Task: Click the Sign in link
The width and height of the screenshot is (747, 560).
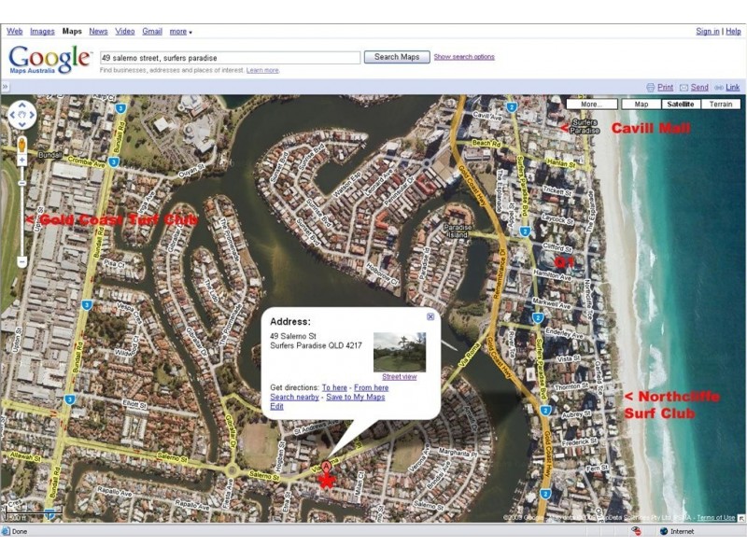Action: [708, 32]
